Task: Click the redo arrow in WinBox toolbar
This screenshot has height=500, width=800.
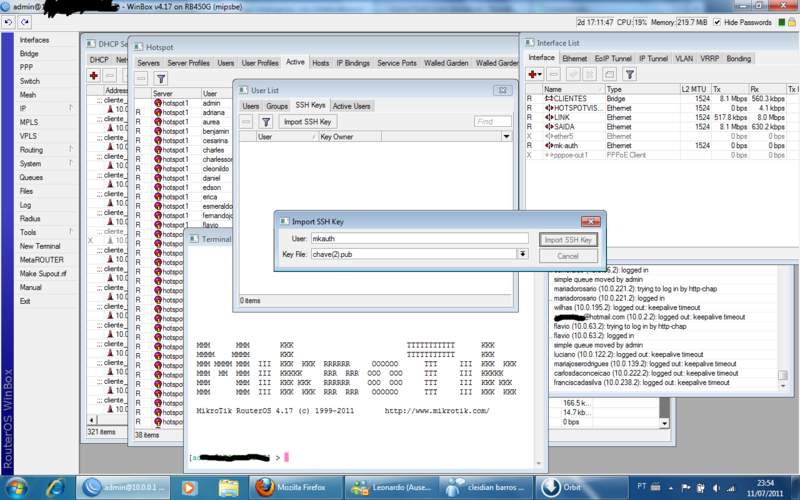Action: [24, 22]
